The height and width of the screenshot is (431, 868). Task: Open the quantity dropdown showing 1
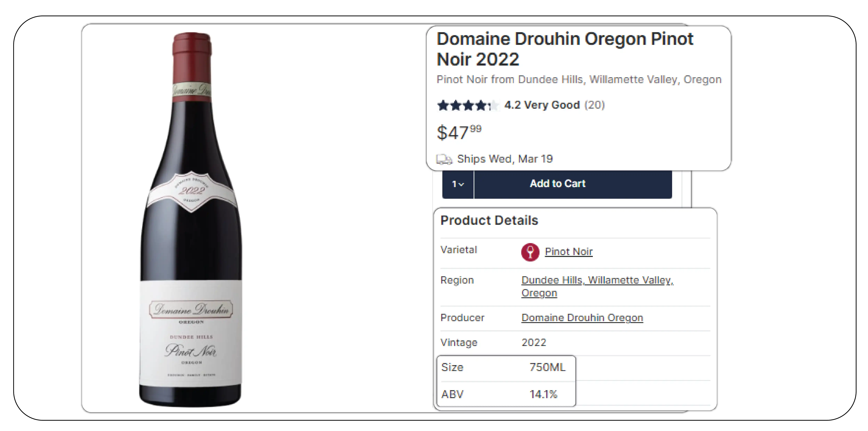[x=458, y=184]
